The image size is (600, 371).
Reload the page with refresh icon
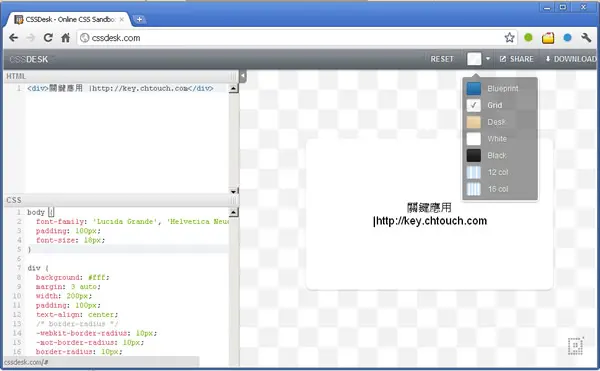click(x=48, y=37)
